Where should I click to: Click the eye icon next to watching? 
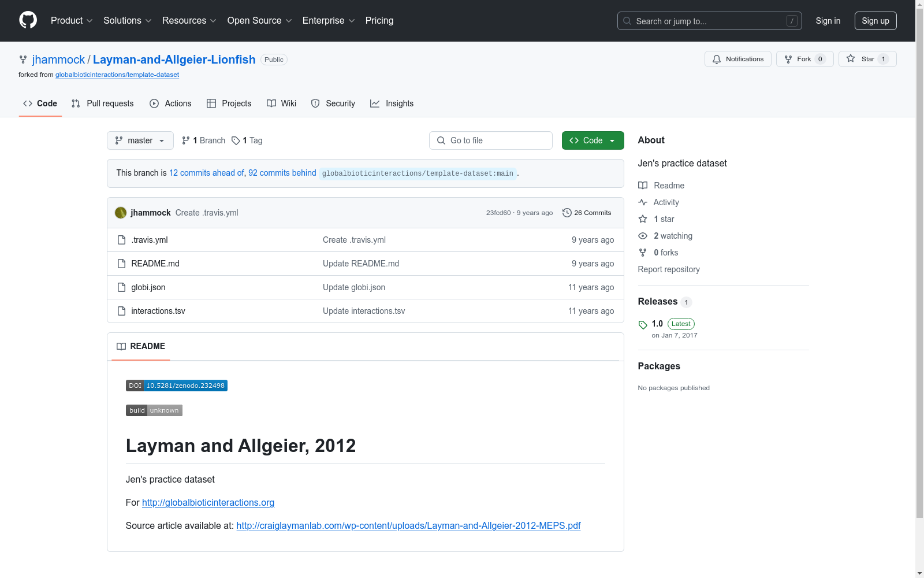point(643,236)
